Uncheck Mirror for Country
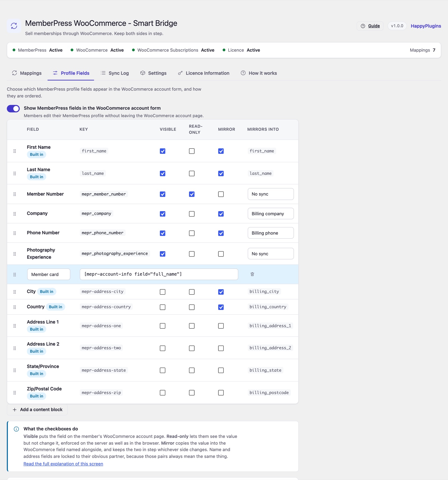The image size is (448, 480). [x=221, y=307]
